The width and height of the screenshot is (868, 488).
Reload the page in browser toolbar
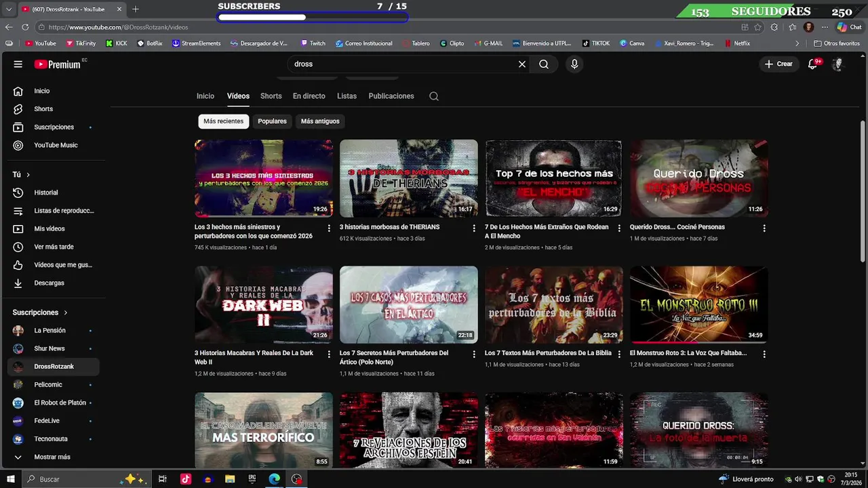25,27
